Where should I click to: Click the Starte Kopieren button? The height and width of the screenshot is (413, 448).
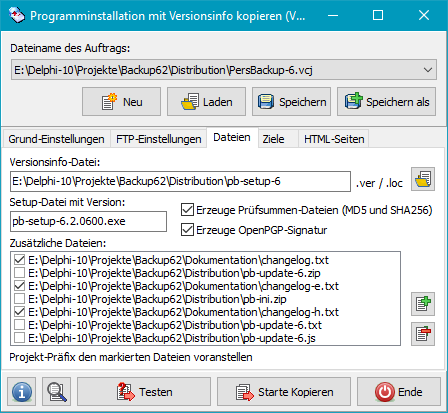(284, 391)
